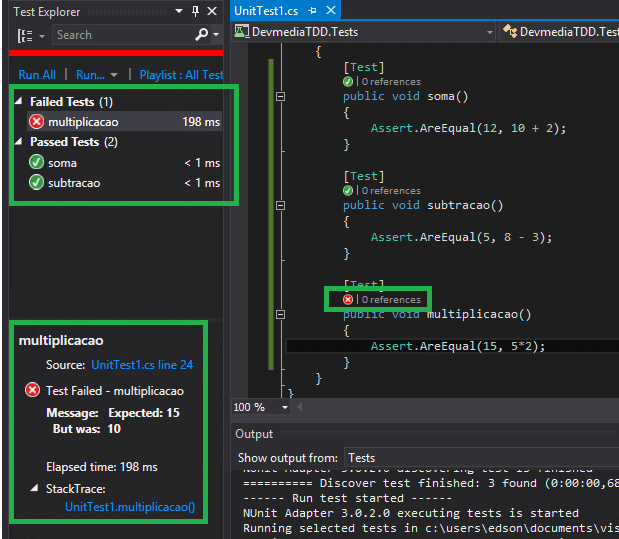Screen dimensions: 619x539
Task: Click the 'Elapsed time: 198 ms' text
Action: [x=101, y=467]
